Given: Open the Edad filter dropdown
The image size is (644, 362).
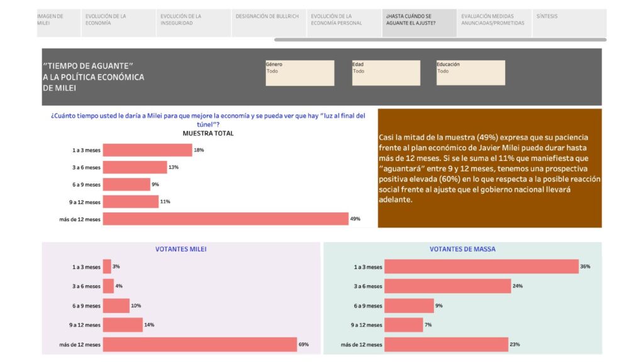Looking at the screenshot, I should click(x=386, y=73).
